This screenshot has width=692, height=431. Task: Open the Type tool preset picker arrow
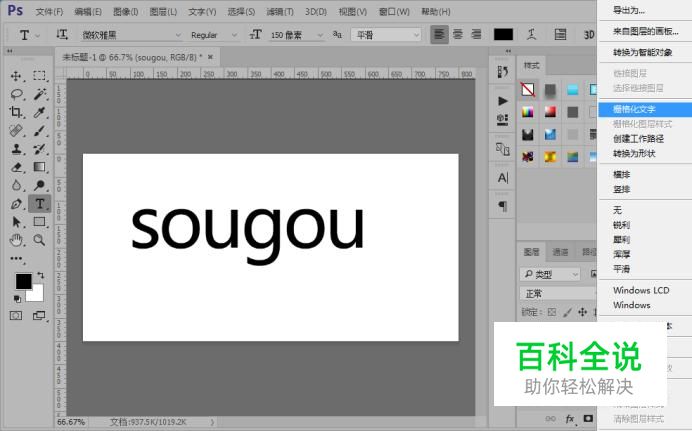(x=38, y=35)
